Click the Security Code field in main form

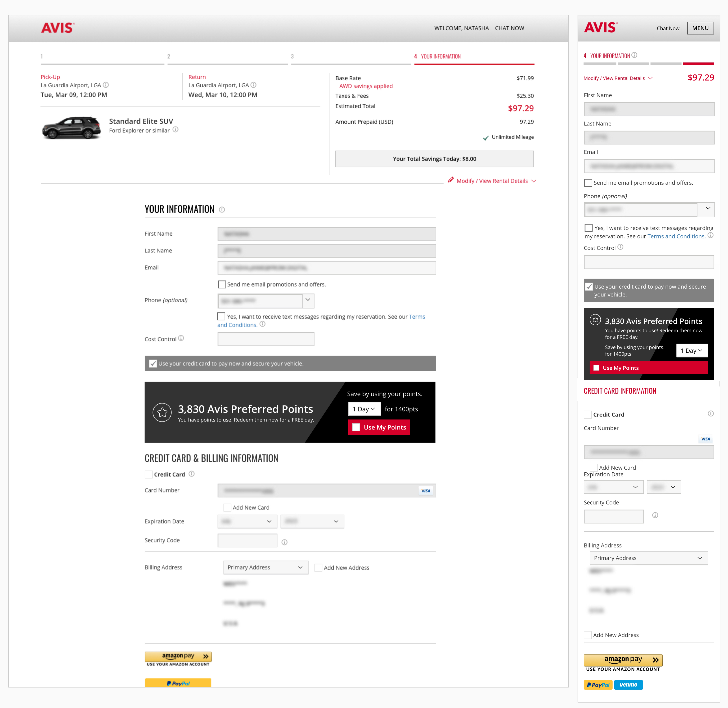tap(247, 540)
